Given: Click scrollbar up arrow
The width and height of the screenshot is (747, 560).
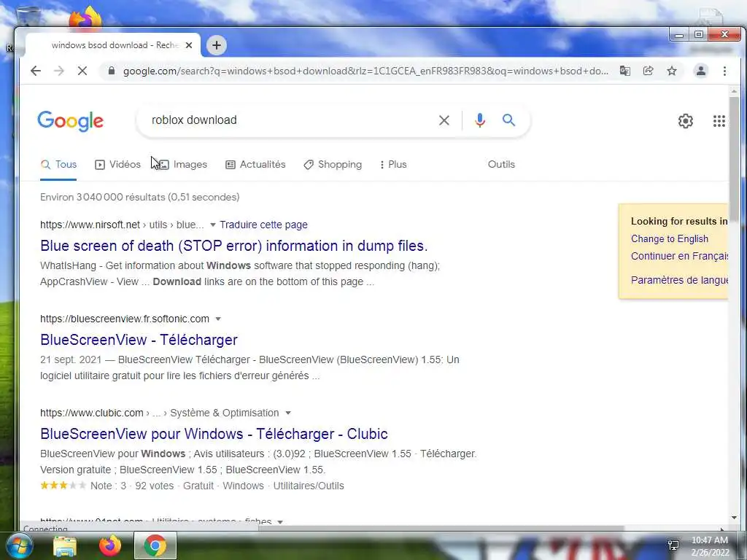Looking at the screenshot, I should (x=734, y=91).
